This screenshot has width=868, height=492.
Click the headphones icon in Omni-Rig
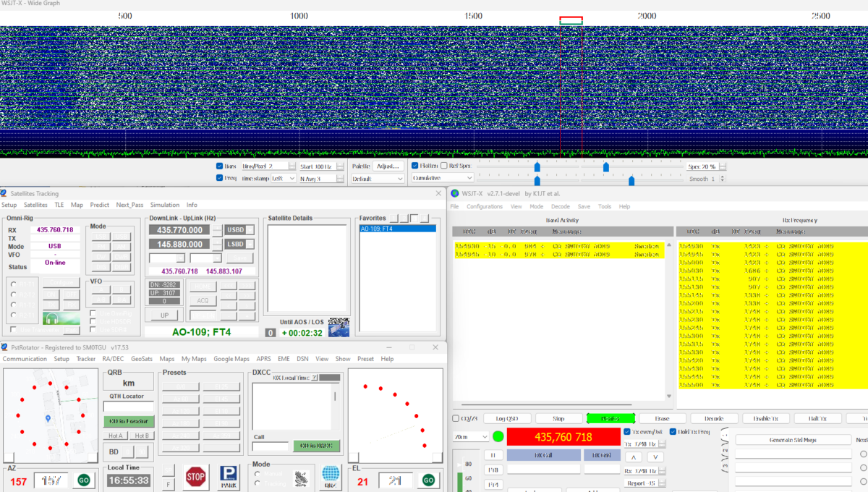pos(51,318)
